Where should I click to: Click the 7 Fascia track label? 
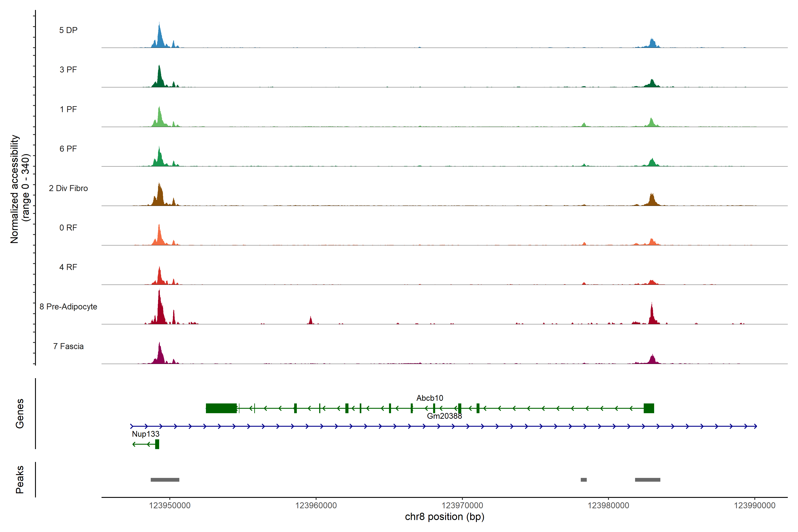[x=68, y=346]
